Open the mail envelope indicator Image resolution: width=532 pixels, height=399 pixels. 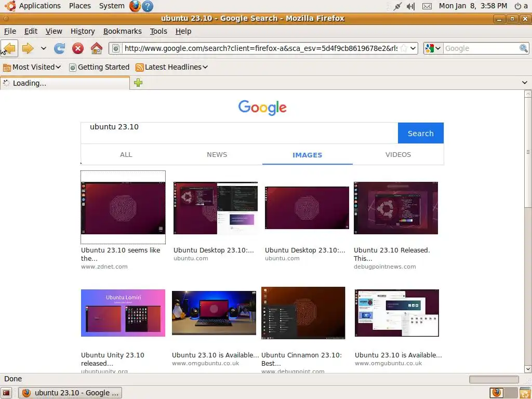[x=427, y=6]
